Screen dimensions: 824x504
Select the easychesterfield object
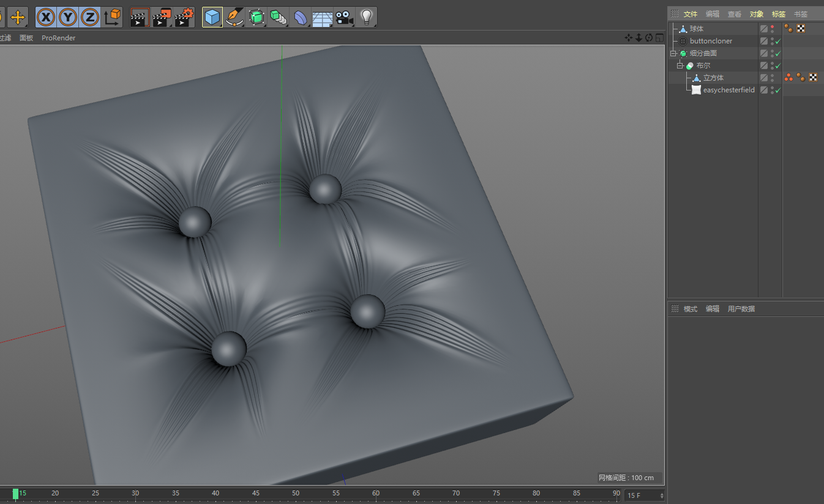728,90
